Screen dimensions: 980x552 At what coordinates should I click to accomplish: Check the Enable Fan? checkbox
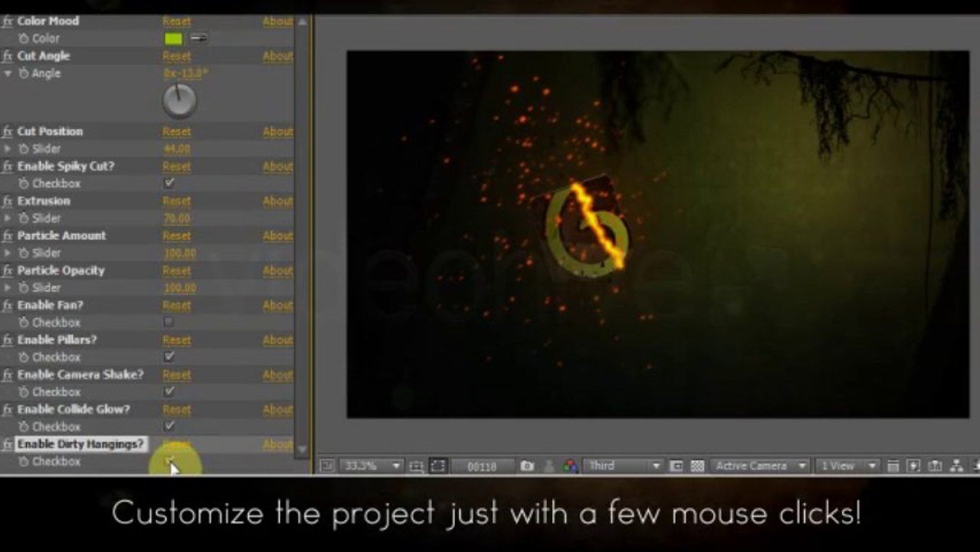(x=169, y=322)
